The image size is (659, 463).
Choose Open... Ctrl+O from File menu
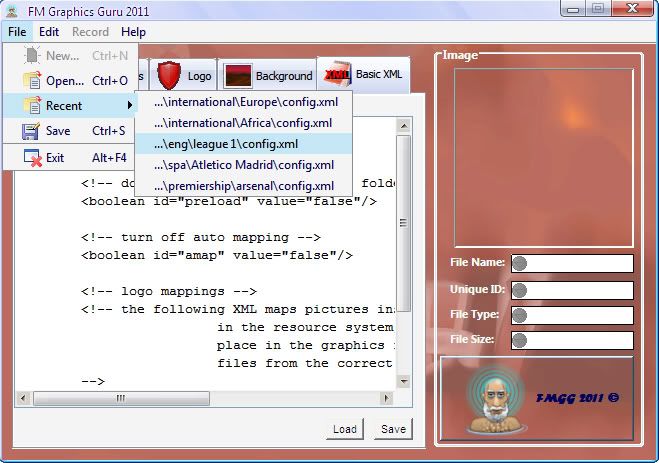point(71,80)
